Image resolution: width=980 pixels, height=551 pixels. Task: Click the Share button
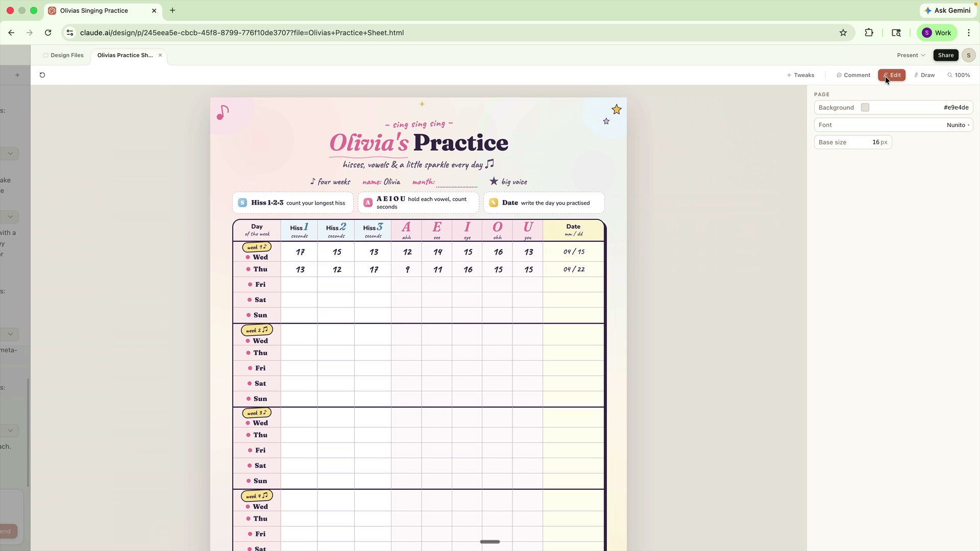946,55
